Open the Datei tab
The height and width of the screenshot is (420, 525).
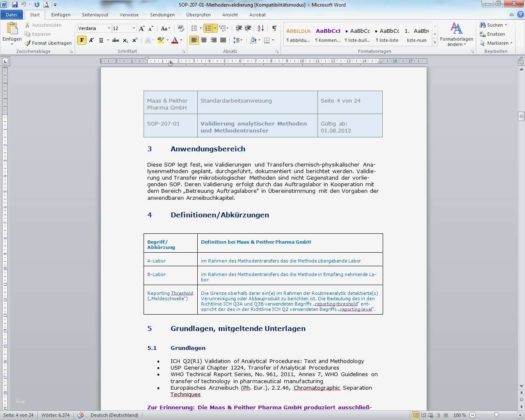coord(11,15)
